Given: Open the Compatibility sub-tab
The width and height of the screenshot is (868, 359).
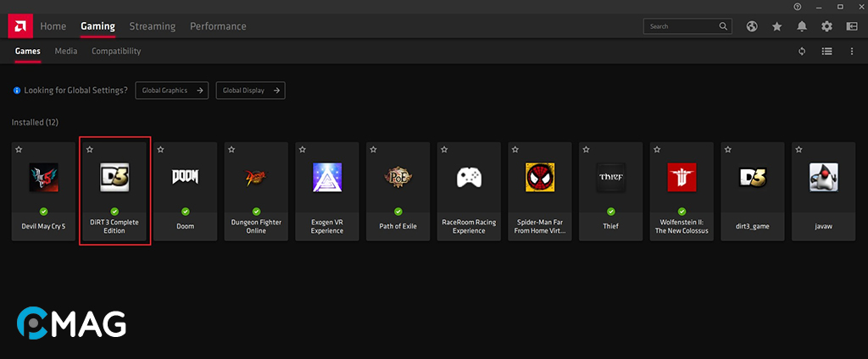Looking at the screenshot, I should [116, 52].
